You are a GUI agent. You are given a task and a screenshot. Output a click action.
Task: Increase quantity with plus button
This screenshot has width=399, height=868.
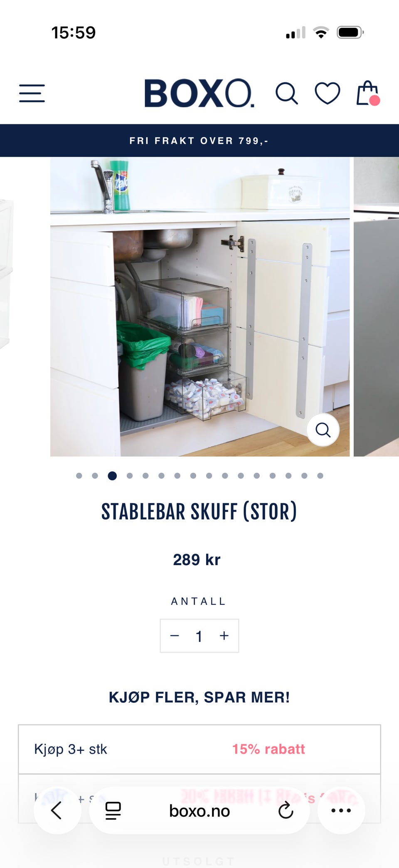click(224, 636)
